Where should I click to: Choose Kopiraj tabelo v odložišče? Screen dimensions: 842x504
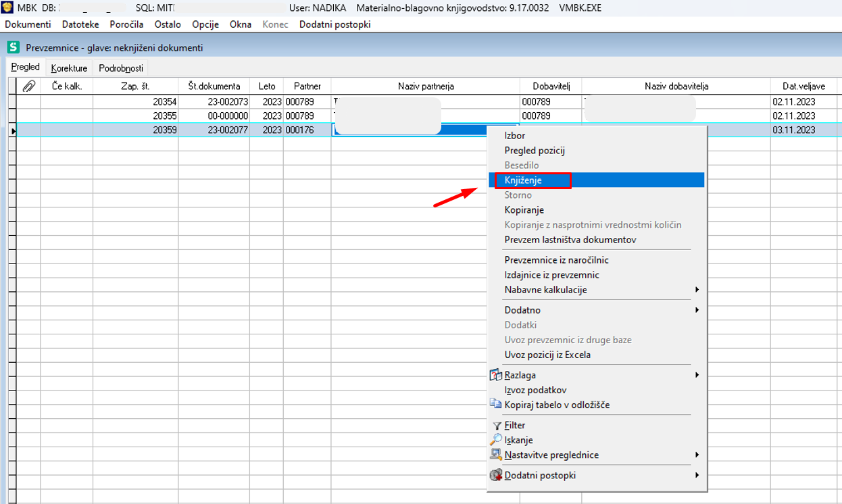point(558,405)
